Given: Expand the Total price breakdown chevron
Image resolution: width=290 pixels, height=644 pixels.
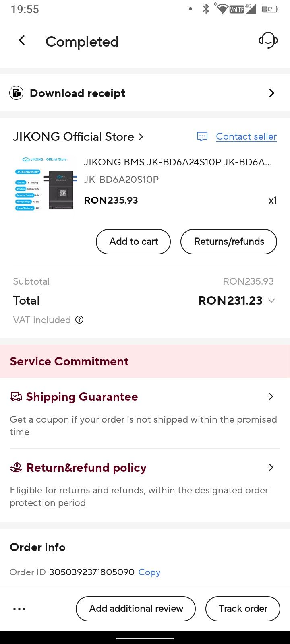Looking at the screenshot, I should point(271,301).
